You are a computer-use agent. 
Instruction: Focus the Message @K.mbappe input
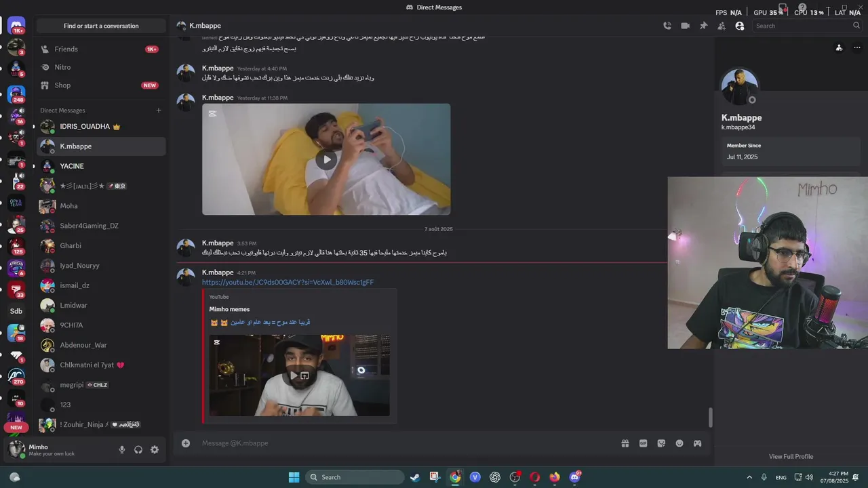point(407,443)
